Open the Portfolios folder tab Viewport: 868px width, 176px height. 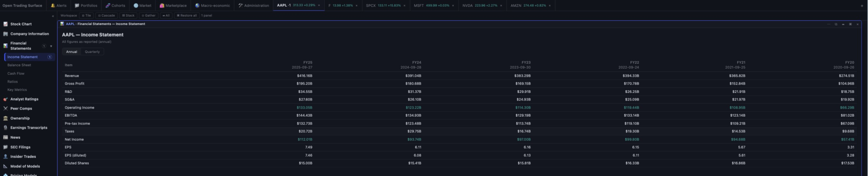(86, 5)
